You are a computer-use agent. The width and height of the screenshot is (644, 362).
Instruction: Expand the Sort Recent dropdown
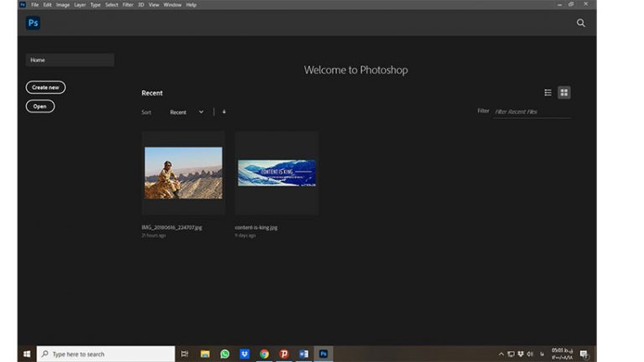coord(187,112)
